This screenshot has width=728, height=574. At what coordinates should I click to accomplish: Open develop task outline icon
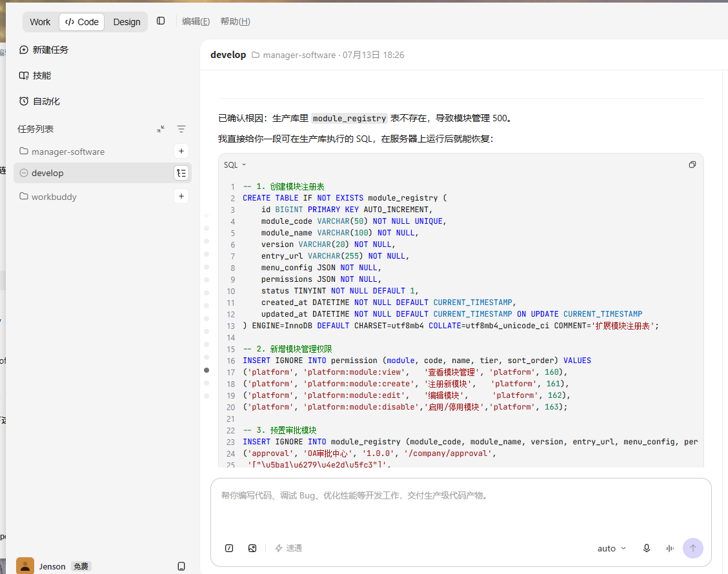pos(181,173)
